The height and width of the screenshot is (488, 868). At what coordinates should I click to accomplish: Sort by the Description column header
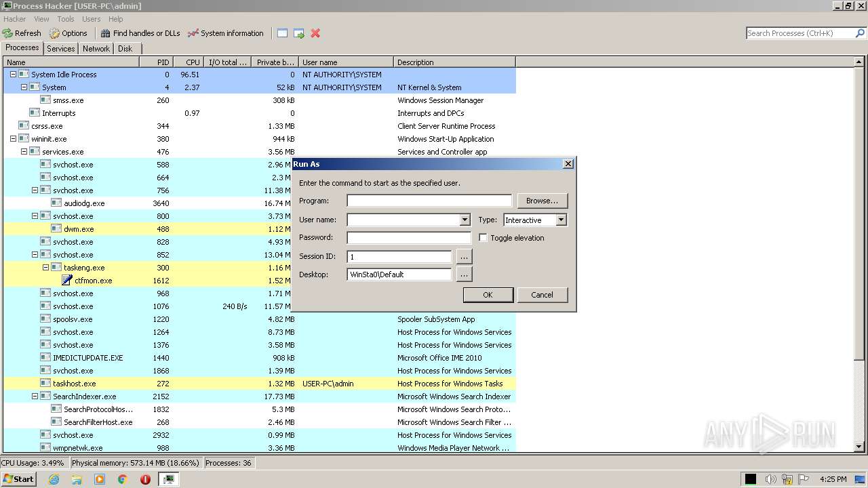pyautogui.click(x=454, y=62)
